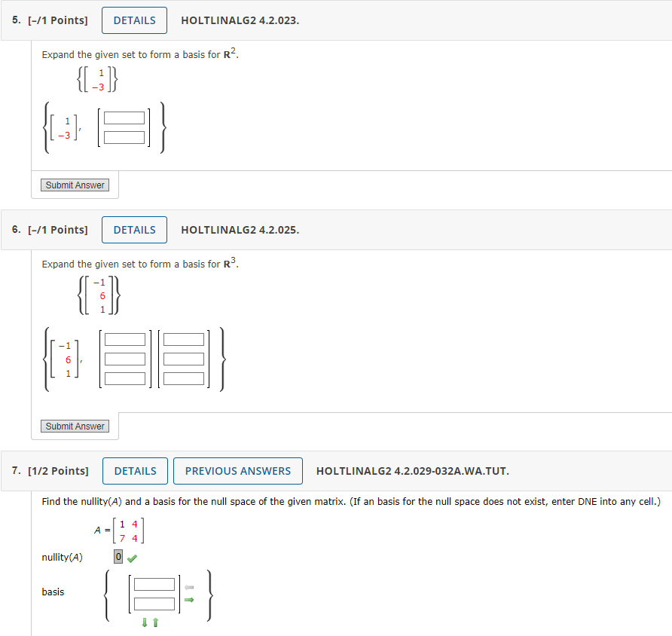Add a column using the green right arrow
Image resolution: width=672 pixels, height=636 pixels.
(x=189, y=600)
